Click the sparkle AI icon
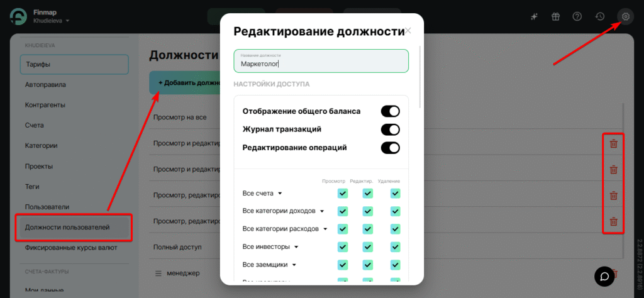Viewport: 644px width, 298px height. [x=534, y=17]
